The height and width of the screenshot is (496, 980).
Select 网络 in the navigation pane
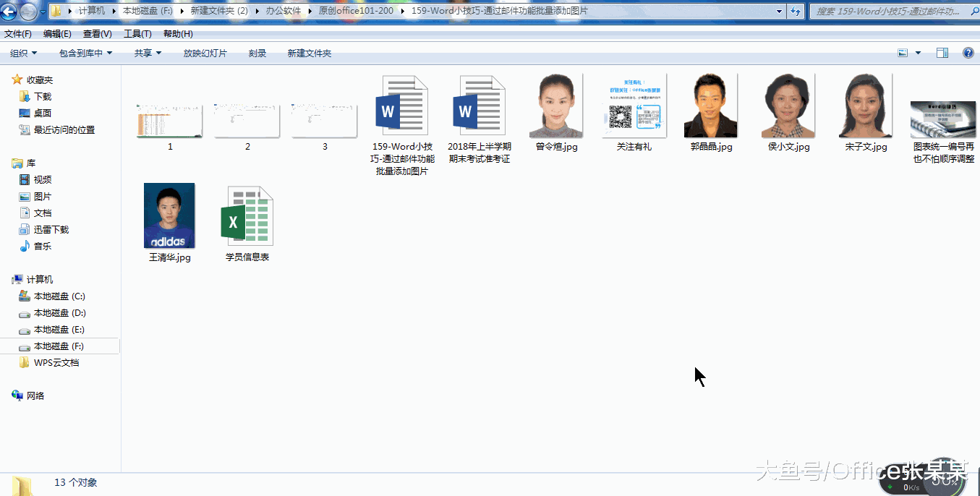[x=35, y=395]
